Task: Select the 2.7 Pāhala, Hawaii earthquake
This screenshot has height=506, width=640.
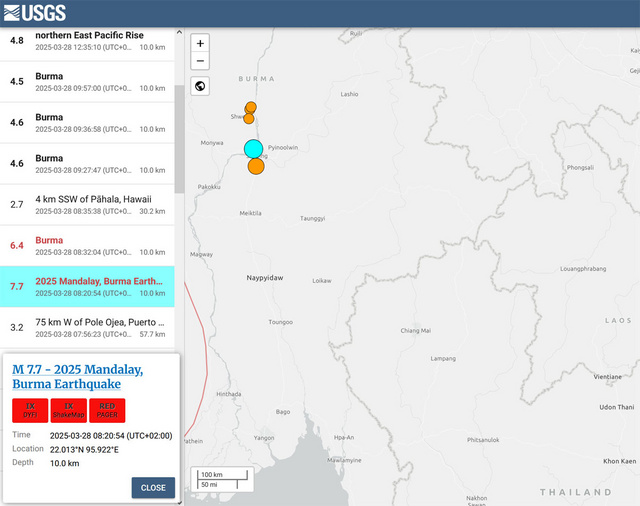Action: (x=87, y=205)
